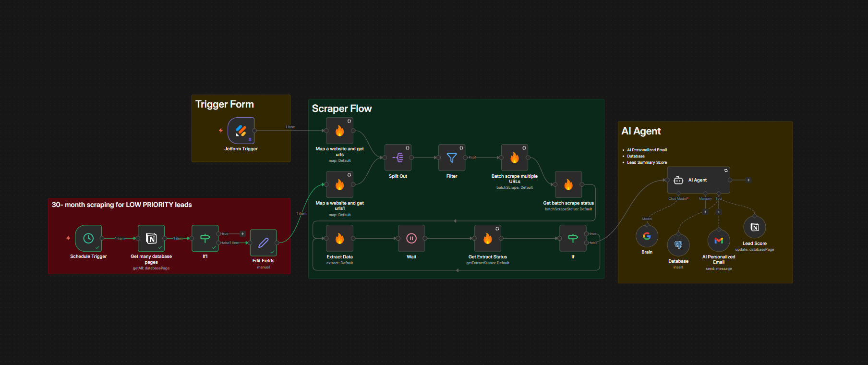The height and width of the screenshot is (365, 868).
Task: Click the Lead Summary Score bullet text
Action: pos(647,162)
